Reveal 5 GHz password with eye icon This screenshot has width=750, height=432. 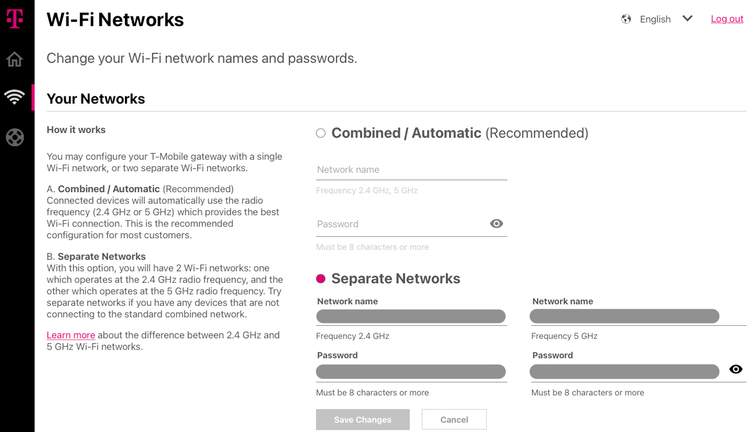coord(736,369)
